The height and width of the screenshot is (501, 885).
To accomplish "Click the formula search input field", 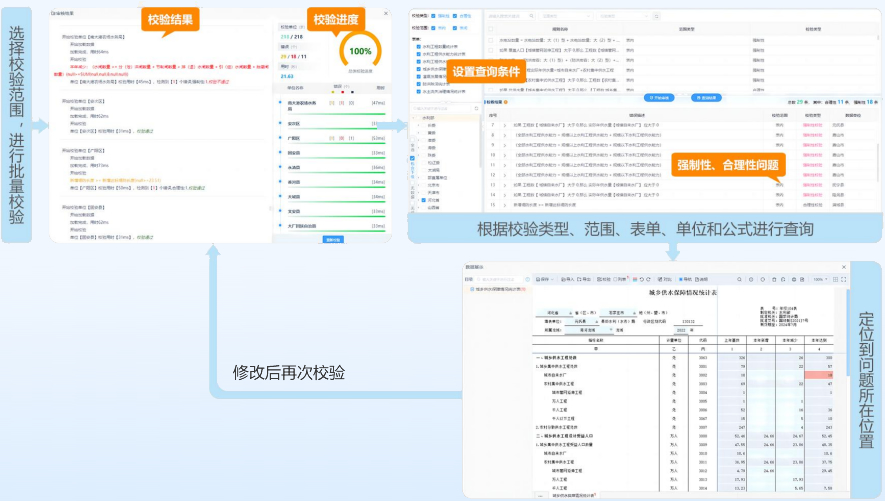I will [510, 17].
